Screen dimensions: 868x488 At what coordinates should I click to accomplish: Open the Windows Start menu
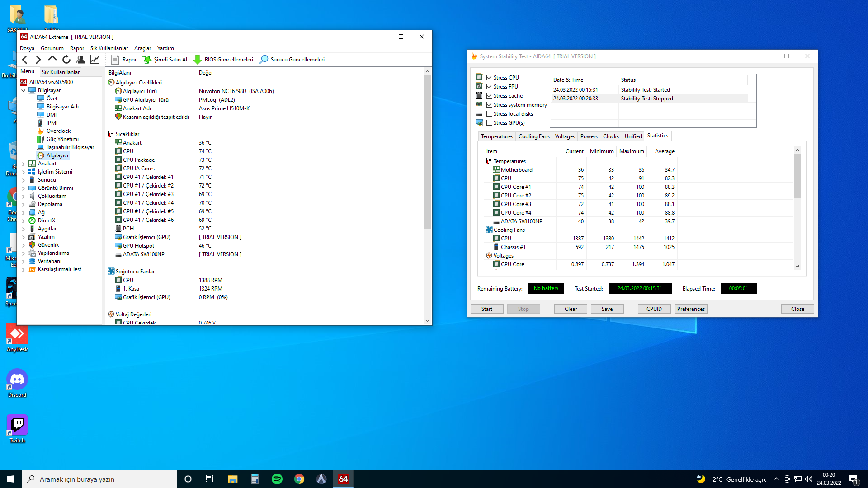point(11,479)
